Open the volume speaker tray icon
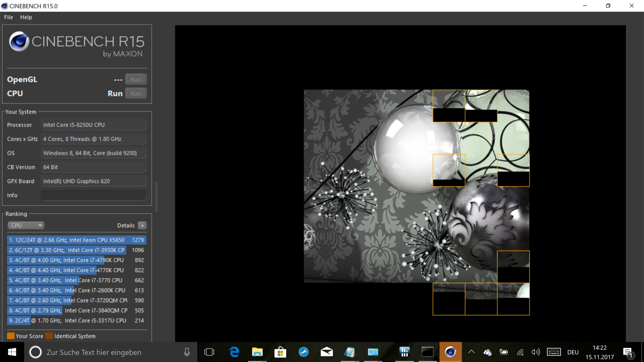Viewport: 644px width, 362px height. click(x=536, y=352)
